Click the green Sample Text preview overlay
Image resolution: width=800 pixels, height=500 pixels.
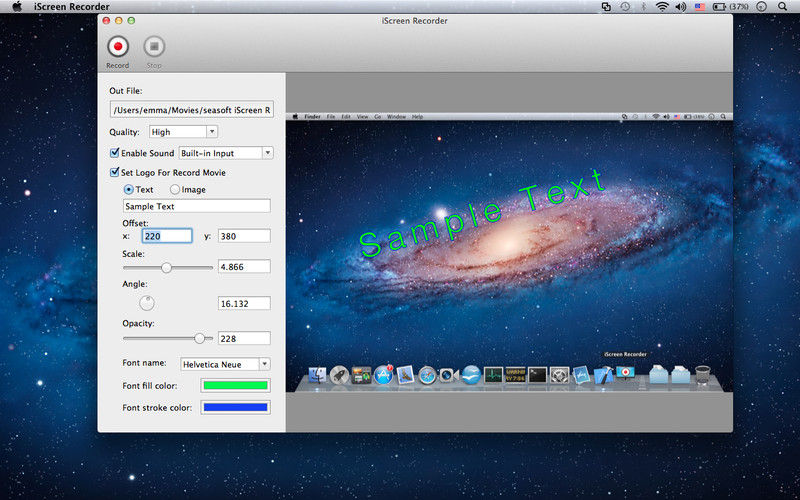[482, 213]
